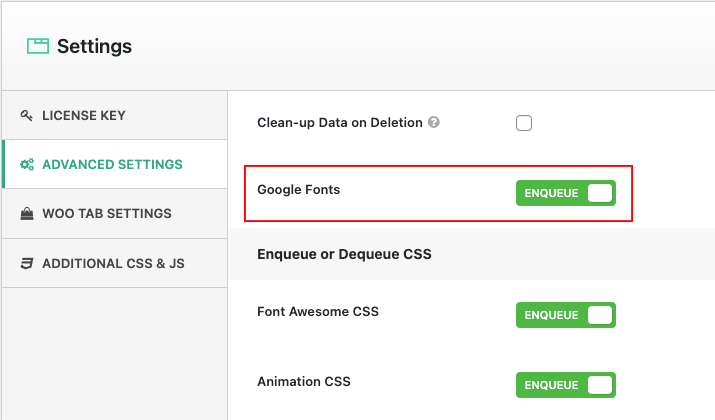Enable the Clean-up Data on Deletion checkbox

click(x=524, y=124)
